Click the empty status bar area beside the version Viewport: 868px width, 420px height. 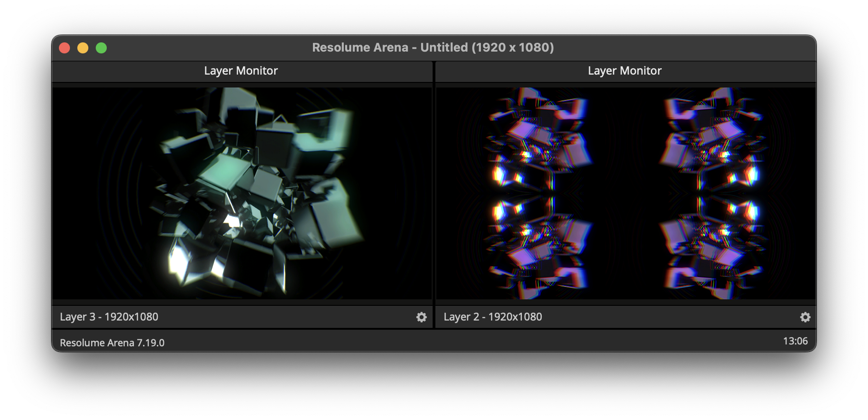click(x=460, y=342)
